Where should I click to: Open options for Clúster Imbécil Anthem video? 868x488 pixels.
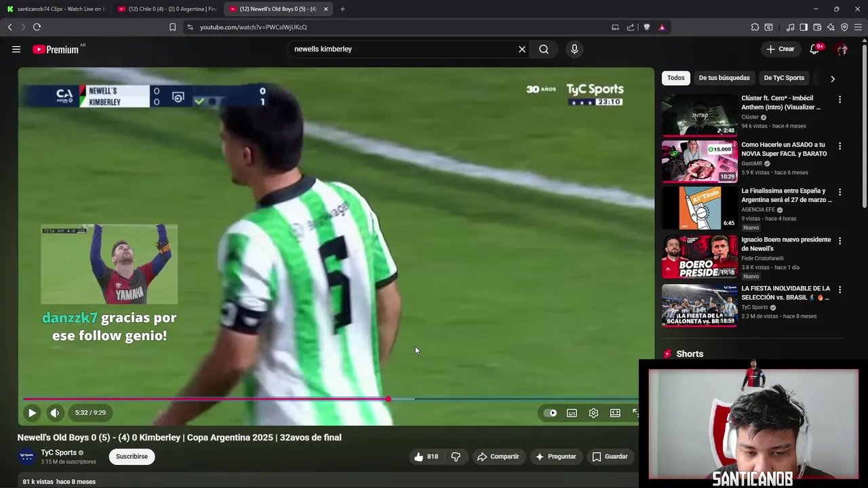[x=840, y=100]
